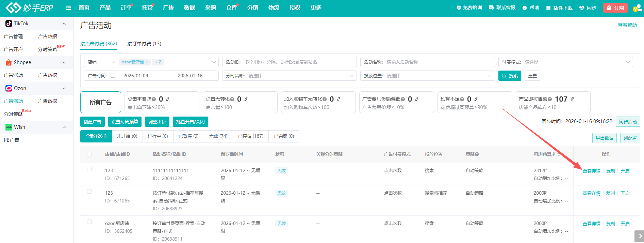Open calendar icon in 广告时间 field
Image resolution: width=644 pixels, height=243 pixels.
pos(113,76)
